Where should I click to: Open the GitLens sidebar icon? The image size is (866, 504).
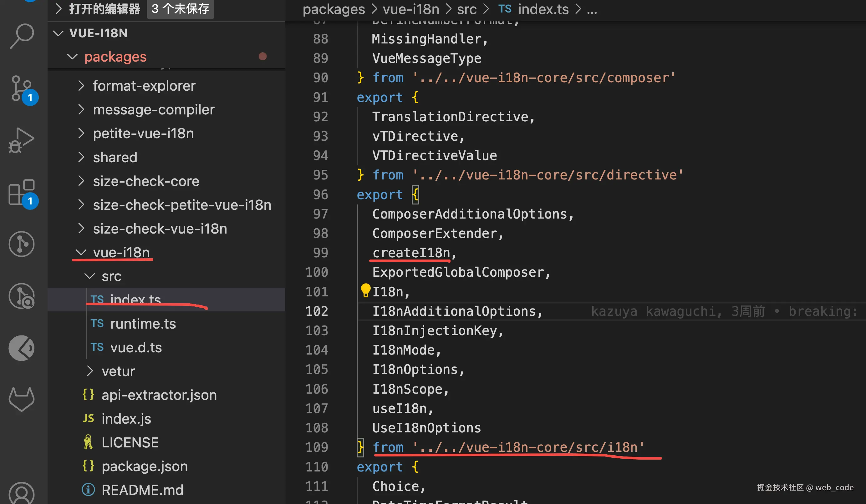[21, 244]
